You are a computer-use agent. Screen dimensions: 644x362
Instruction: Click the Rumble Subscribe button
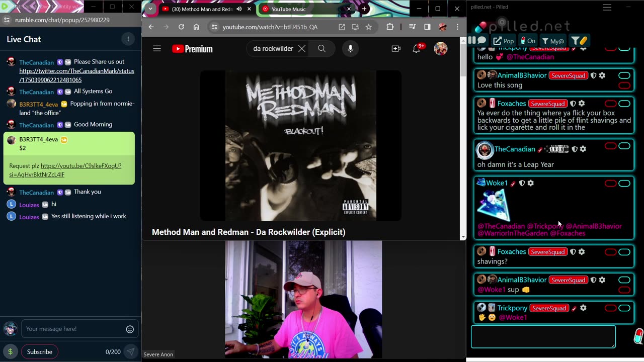(x=39, y=351)
